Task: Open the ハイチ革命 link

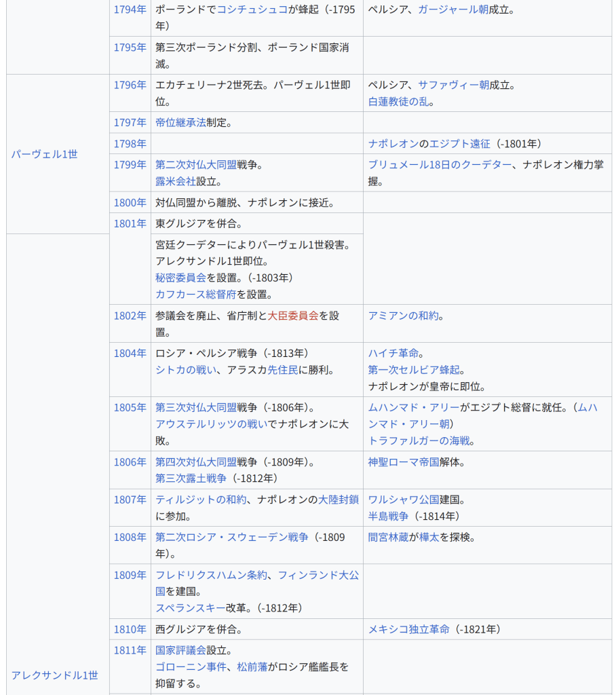Action: pyautogui.click(x=393, y=353)
